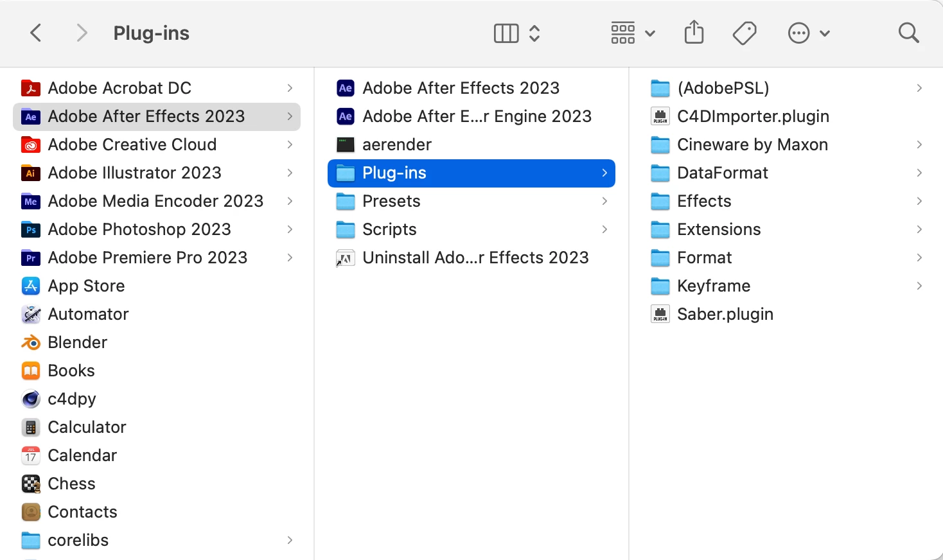Image resolution: width=943 pixels, height=560 pixels.
Task: Expand Adobe Photoshop 2023 chevron
Action: point(290,229)
